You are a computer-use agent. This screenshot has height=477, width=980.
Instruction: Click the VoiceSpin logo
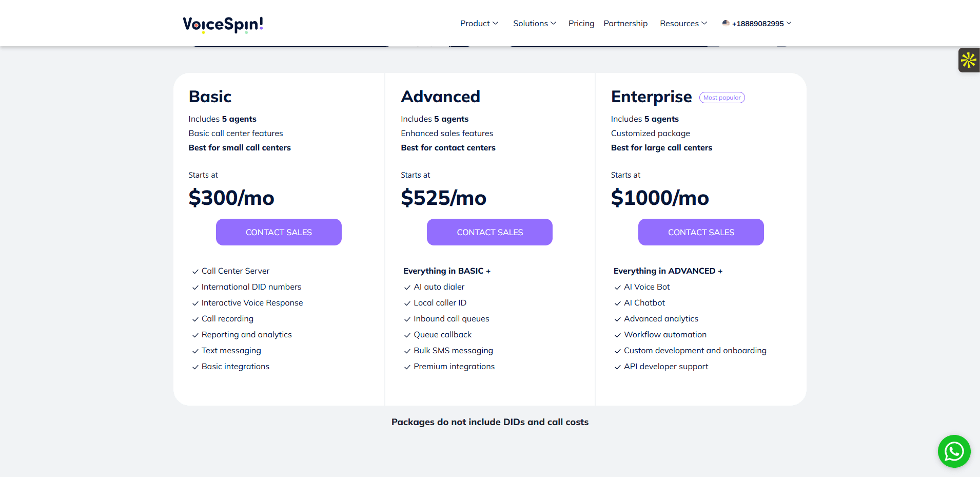pos(223,24)
